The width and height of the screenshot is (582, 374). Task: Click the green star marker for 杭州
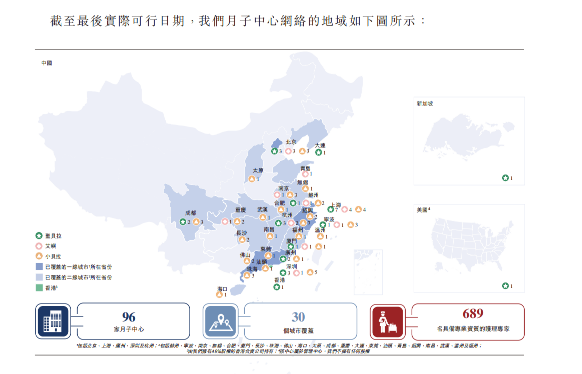(x=278, y=223)
